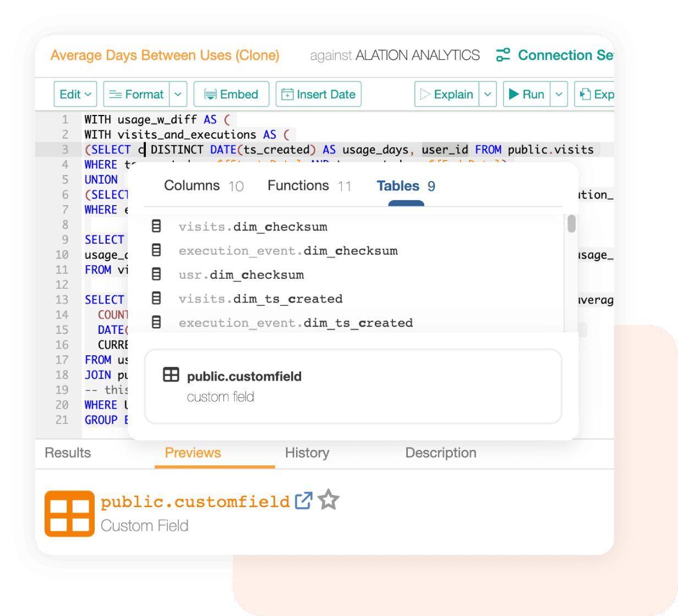Open the Run dropdown chevron

pos(559,94)
